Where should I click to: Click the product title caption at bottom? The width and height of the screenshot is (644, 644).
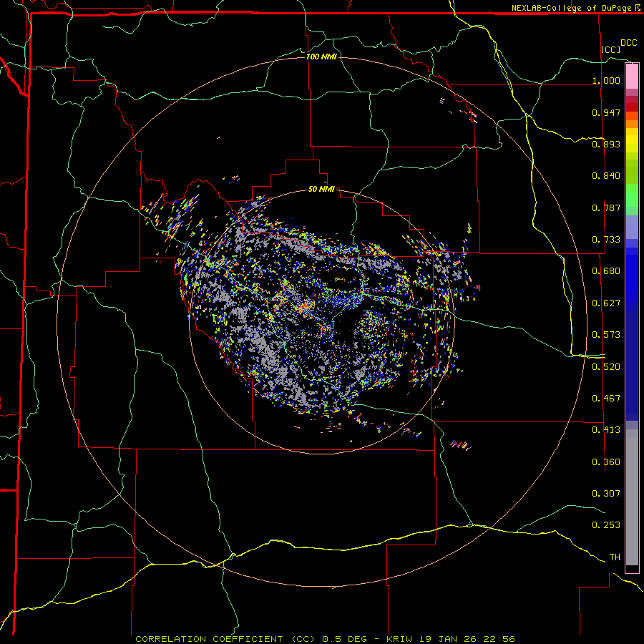325,639
